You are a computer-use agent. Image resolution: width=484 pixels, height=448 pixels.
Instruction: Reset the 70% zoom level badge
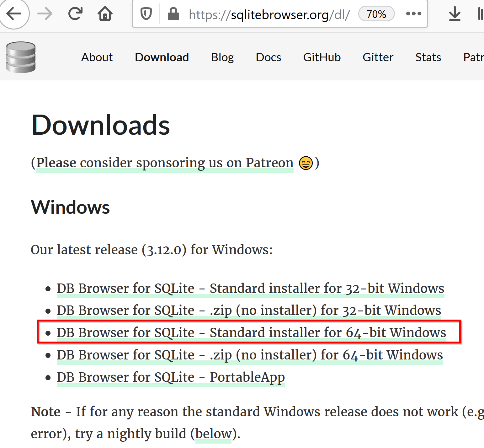376,14
